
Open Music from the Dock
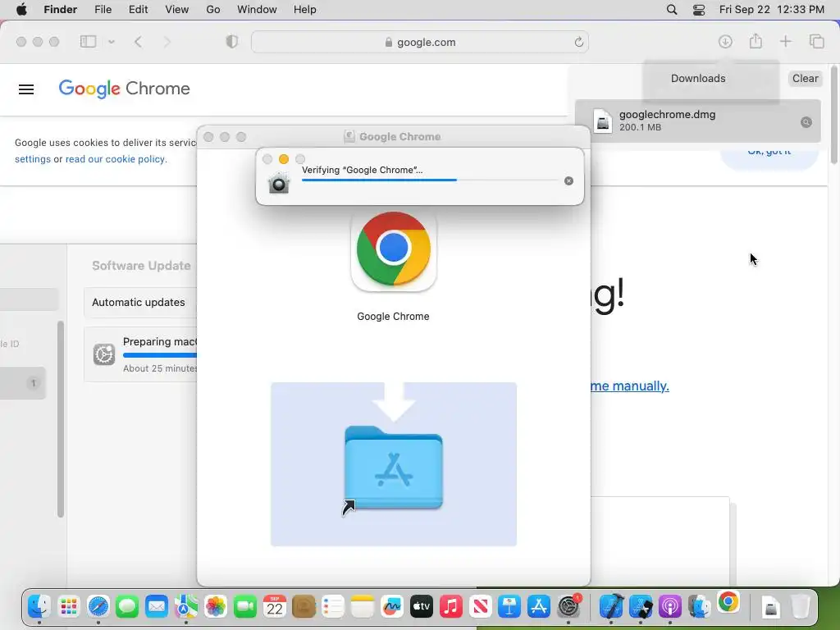pyautogui.click(x=450, y=606)
